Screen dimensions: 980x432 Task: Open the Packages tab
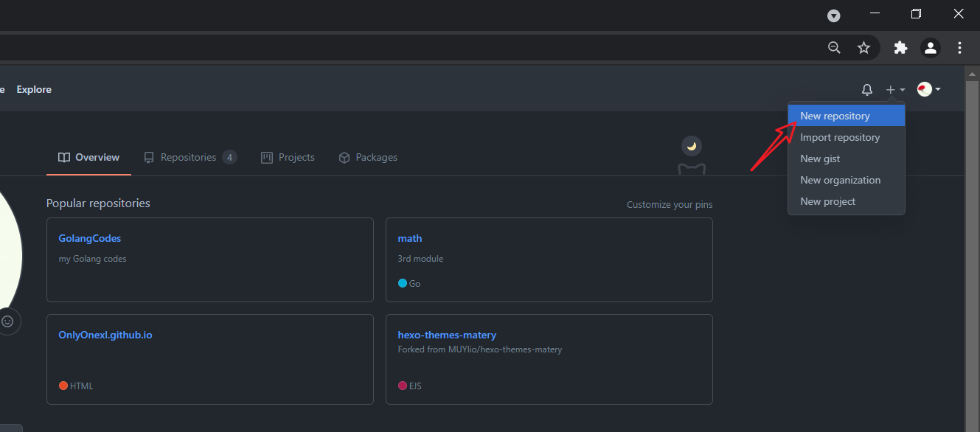click(368, 158)
